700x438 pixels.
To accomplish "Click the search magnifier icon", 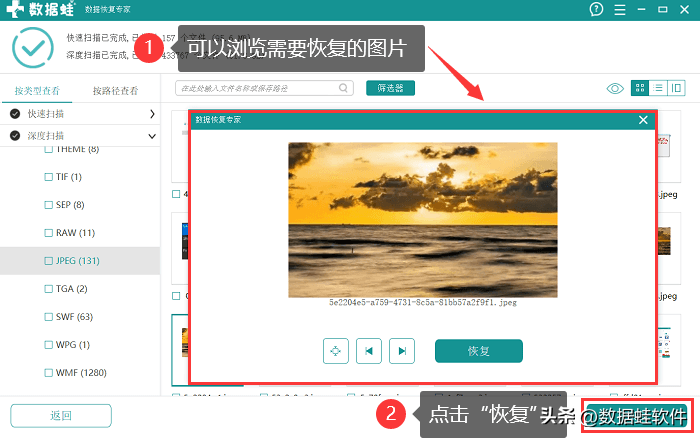I will (343, 88).
